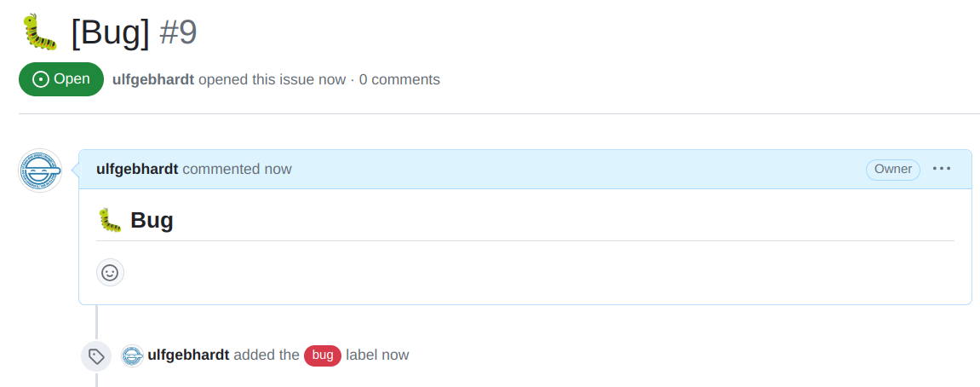Screen dimensions: 980x387
Task: Select the red bug label
Action: tap(323, 355)
